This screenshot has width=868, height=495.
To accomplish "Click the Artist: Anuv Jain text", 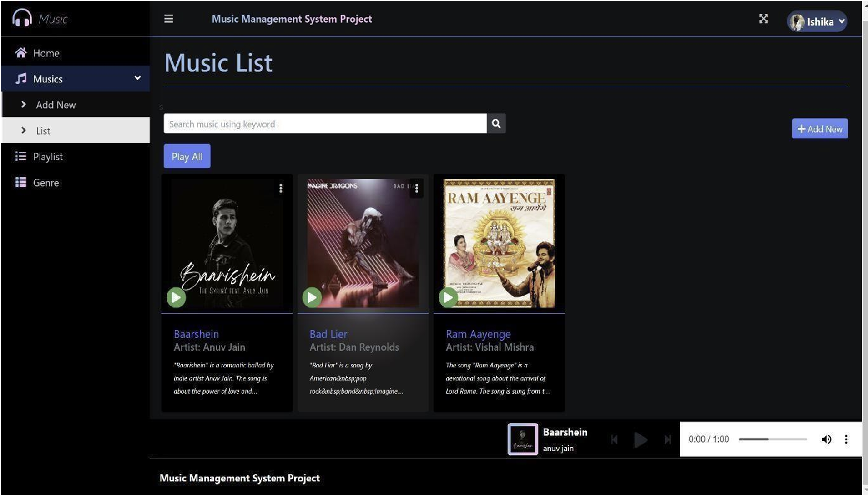I will click(x=209, y=347).
